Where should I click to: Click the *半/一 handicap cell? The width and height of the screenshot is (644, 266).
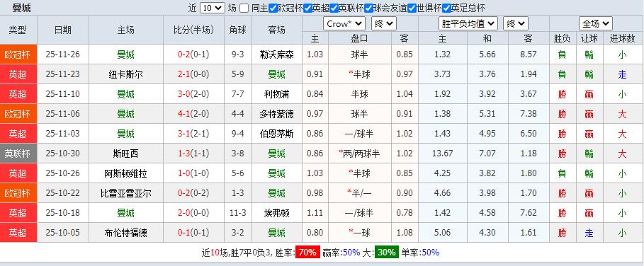pos(359,193)
